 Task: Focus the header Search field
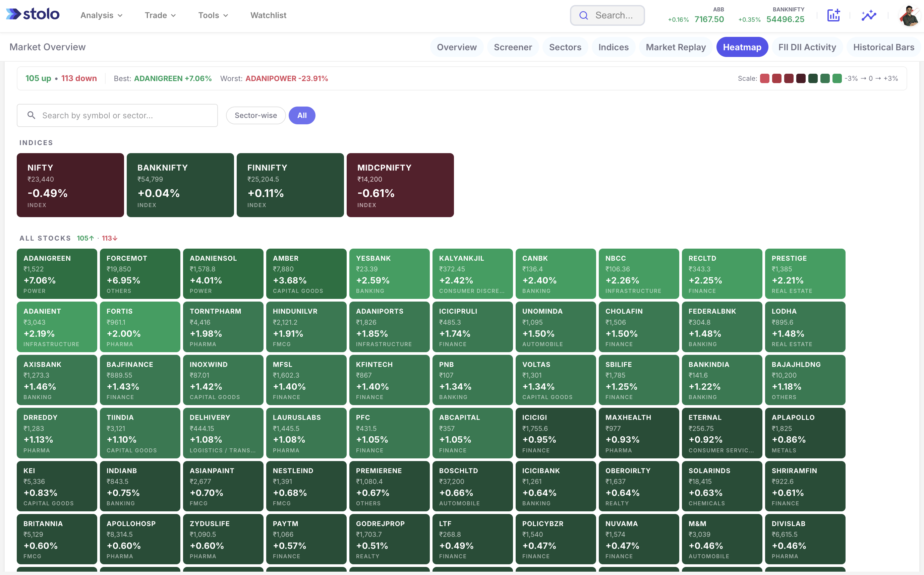[607, 15]
